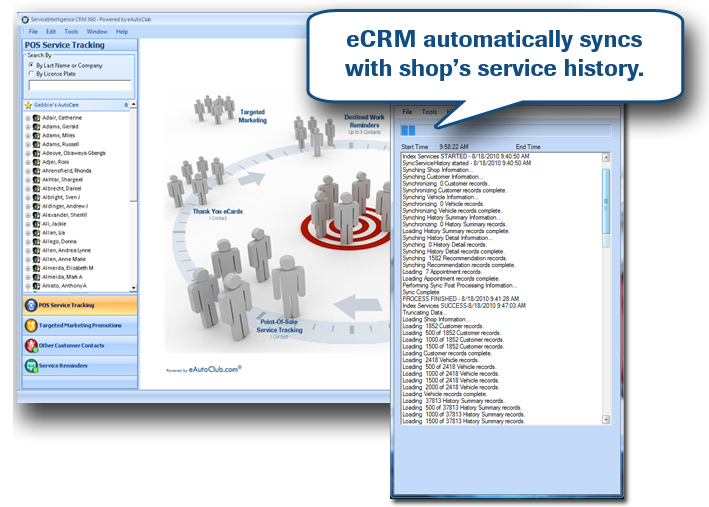
Task: Click the sync log vertical scrollbar thumb
Action: click(606, 201)
